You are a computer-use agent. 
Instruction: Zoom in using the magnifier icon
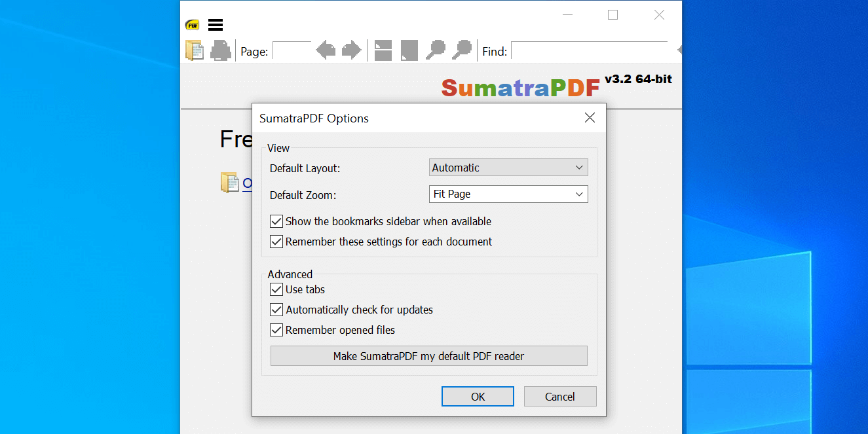(462, 50)
